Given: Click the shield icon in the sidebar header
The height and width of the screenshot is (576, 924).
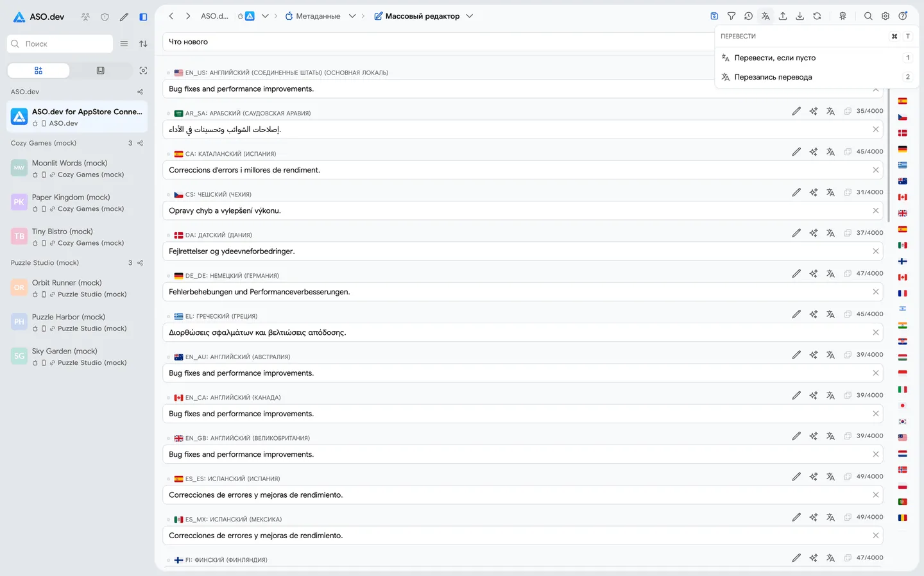Looking at the screenshot, I should [x=105, y=17].
